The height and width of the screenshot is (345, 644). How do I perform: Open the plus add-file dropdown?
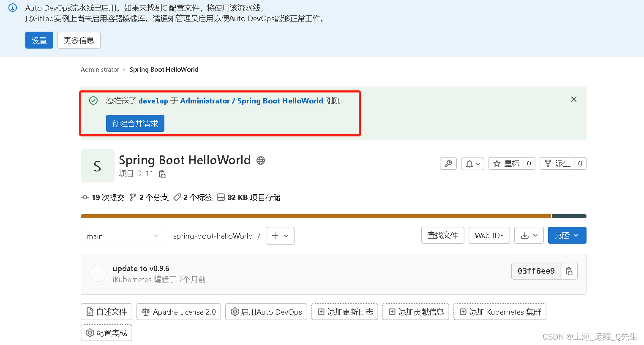point(281,236)
